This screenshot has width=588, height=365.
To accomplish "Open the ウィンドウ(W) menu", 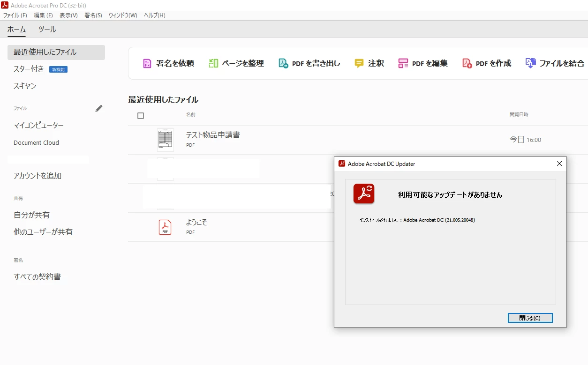I will click(123, 15).
